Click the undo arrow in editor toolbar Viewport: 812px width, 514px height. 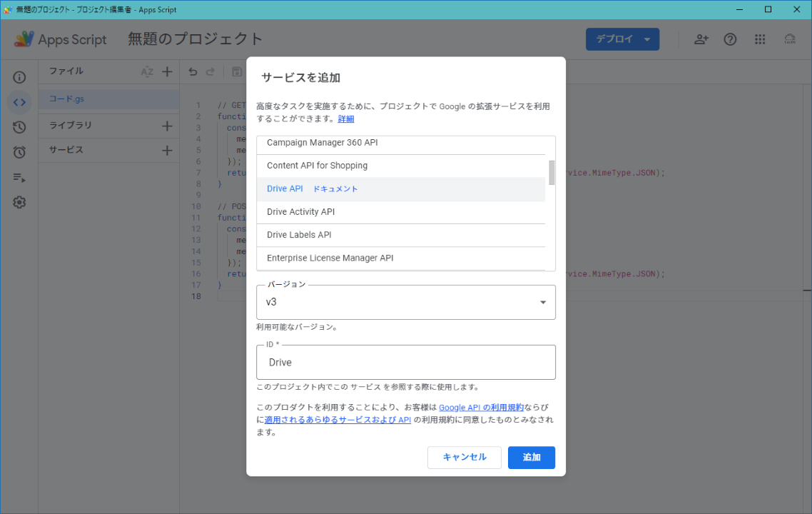pyautogui.click(x=193, y=71)
